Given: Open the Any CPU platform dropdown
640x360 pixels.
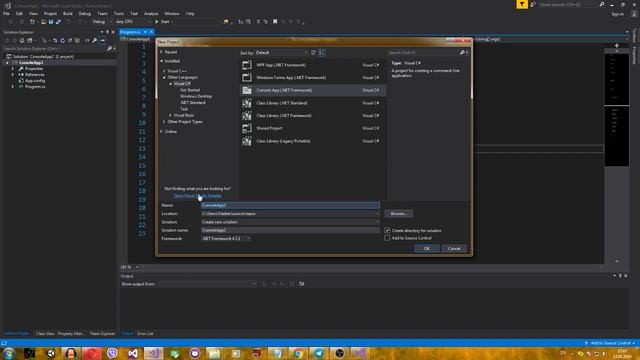Looking at the screenshot, I should pos(133,22).
